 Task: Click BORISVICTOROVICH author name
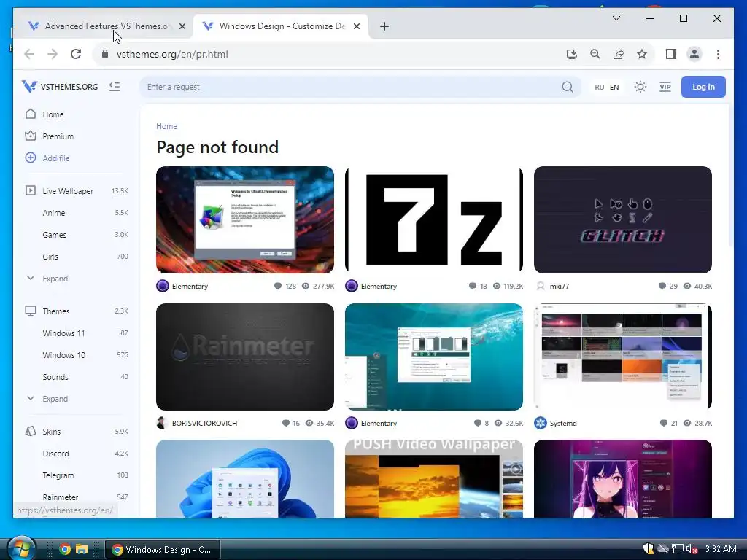pyautogui.click(x=204, y=424)
